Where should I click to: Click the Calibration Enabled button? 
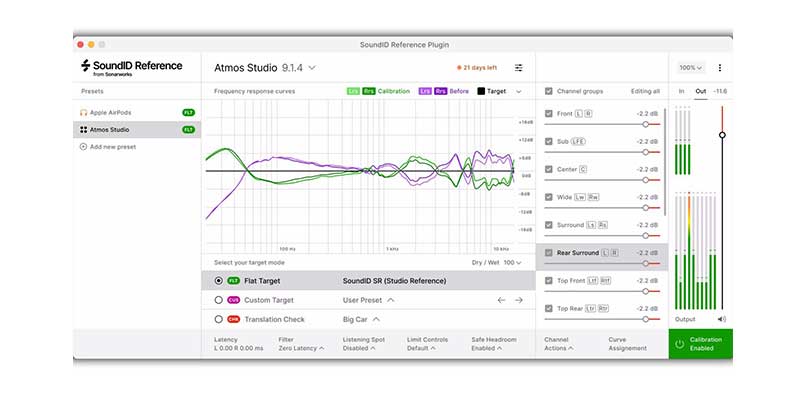click(701, 344)
